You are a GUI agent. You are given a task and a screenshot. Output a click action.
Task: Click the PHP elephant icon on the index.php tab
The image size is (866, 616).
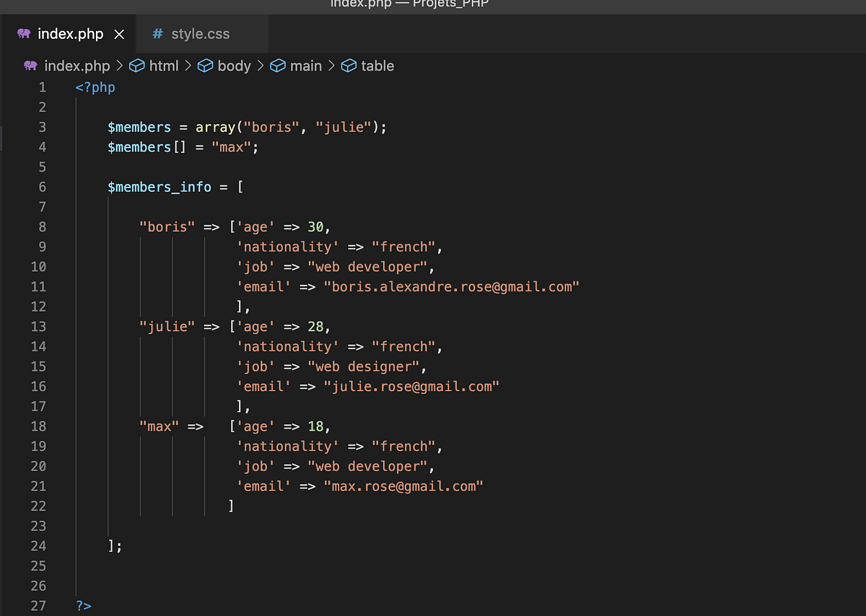[24, 33]
